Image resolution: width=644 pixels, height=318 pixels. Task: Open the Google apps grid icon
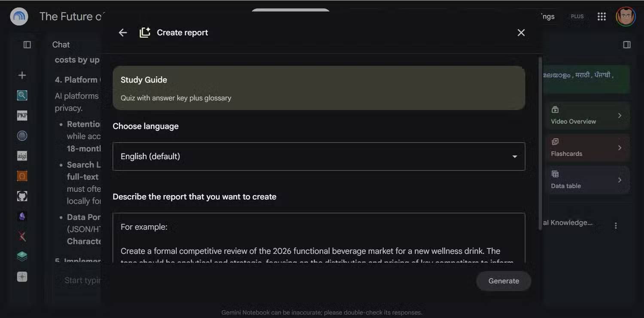click(601, 16)
